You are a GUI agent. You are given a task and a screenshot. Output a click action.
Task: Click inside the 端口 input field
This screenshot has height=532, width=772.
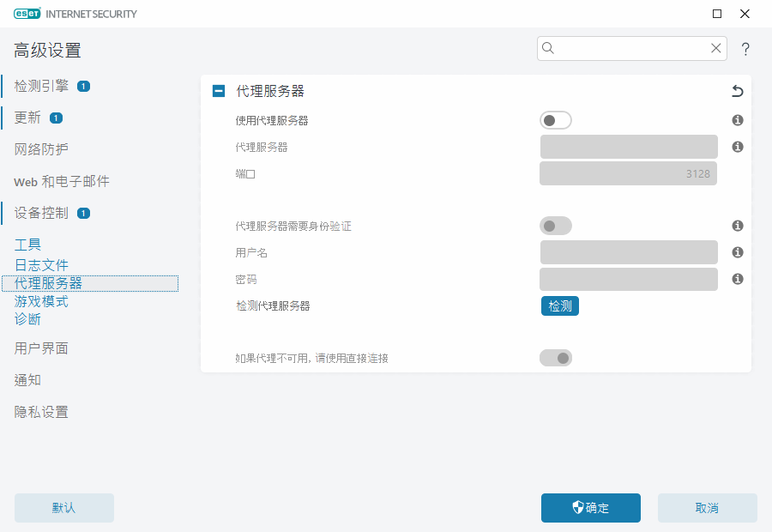[628, 173]
